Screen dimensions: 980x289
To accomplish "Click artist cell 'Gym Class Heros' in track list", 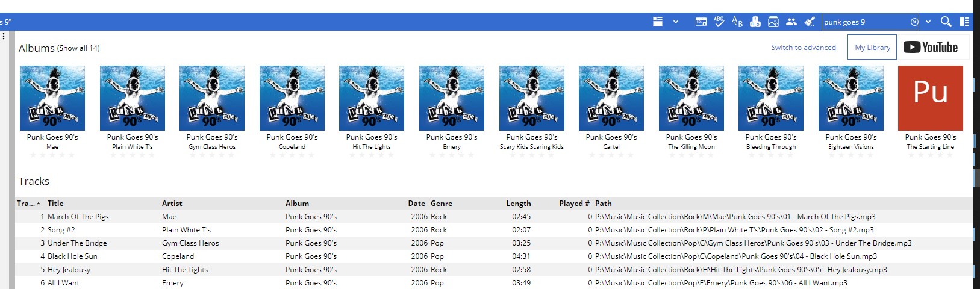I will (x=190, y=243).
